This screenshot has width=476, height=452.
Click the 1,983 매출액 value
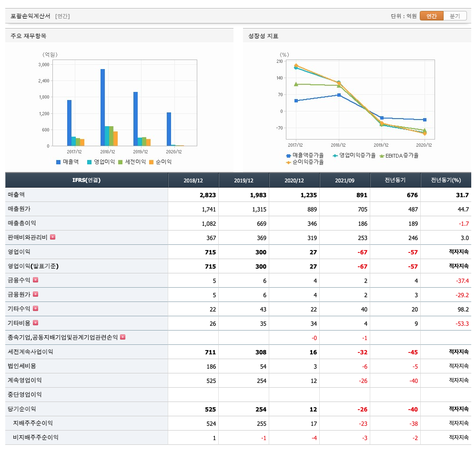coord(258,195)
